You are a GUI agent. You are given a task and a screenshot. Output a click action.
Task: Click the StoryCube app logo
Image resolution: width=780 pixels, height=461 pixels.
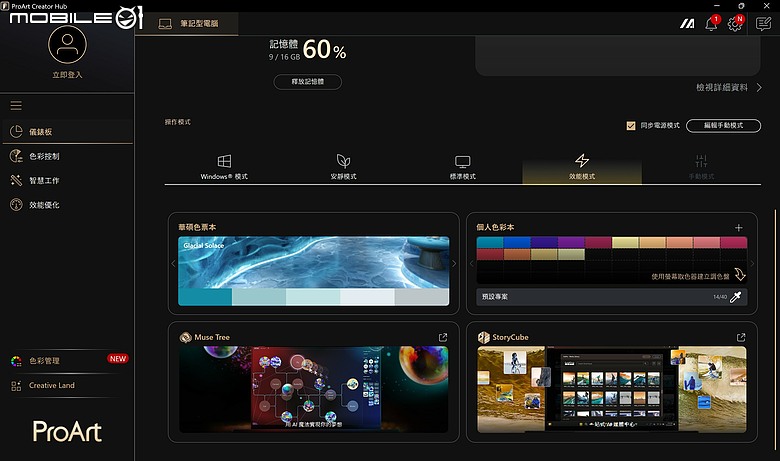[x=484, y=338]
